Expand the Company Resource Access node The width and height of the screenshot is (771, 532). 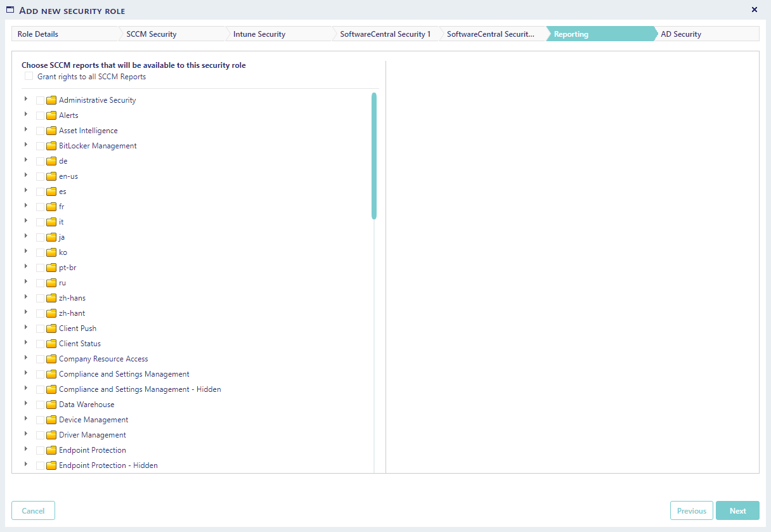(26, 358)
